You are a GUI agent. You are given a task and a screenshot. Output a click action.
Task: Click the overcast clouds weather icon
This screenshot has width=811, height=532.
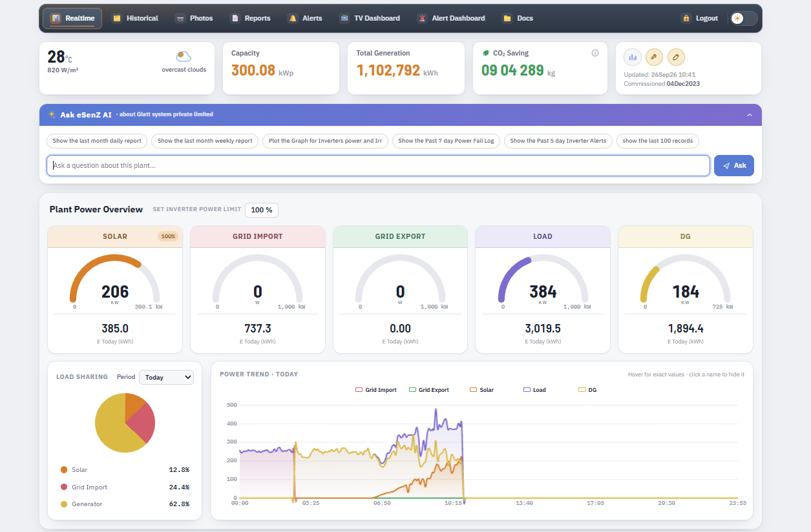[x=184, y=57]
